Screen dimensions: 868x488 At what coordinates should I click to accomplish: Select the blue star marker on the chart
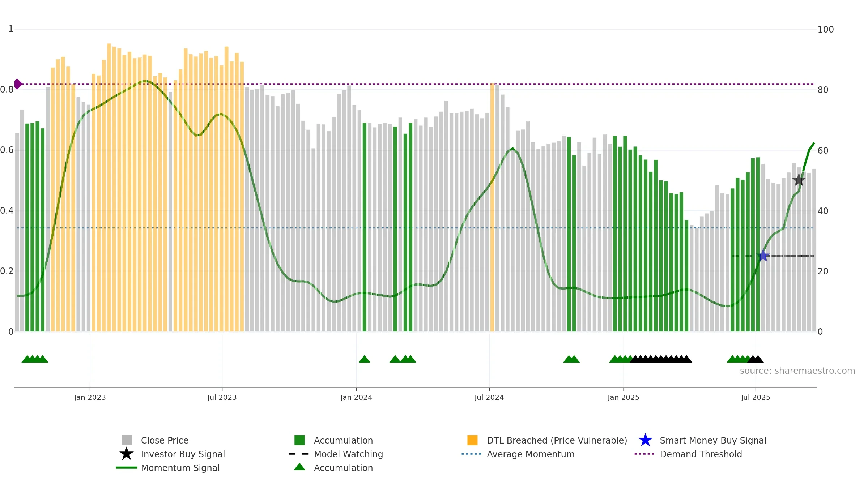763,256
